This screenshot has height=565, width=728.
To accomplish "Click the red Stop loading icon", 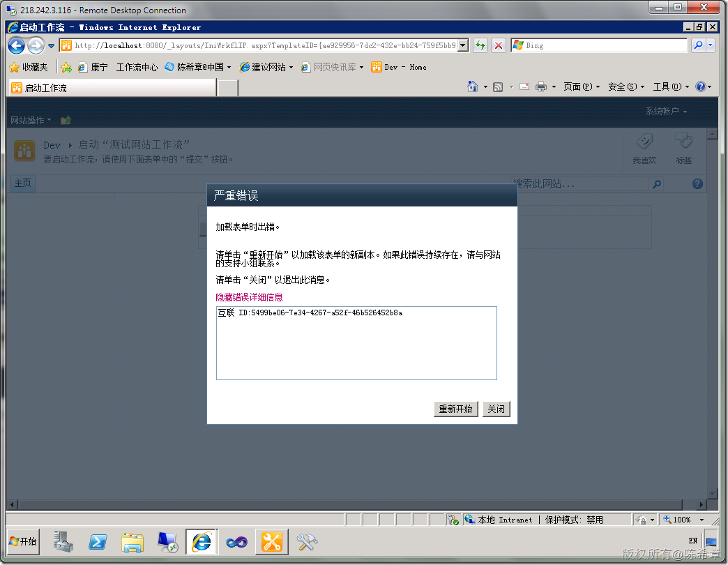I will tap(498, 45).
